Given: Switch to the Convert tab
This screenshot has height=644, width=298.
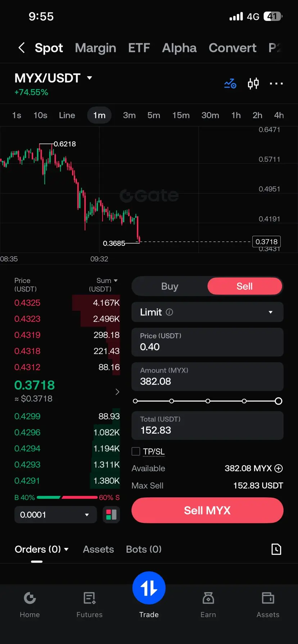Looking at the screenshot, I should click(232, 48).
